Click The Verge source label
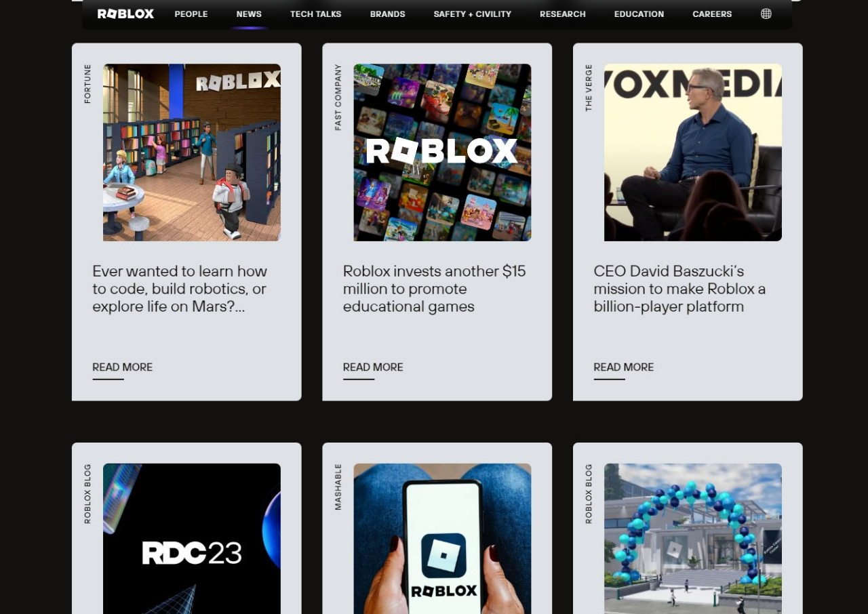 tap(589, 87)
